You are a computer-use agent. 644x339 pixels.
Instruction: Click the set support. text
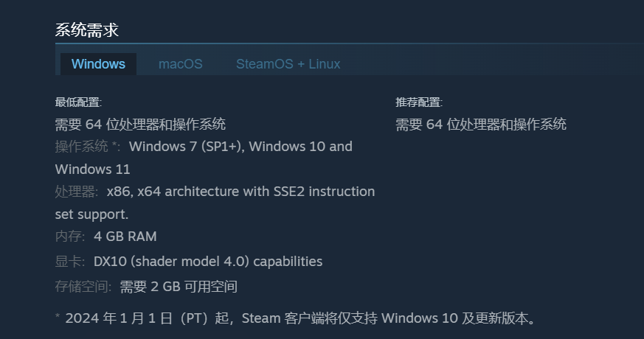91,214
